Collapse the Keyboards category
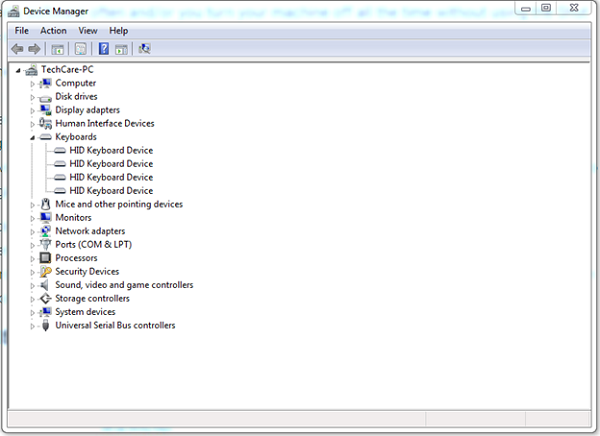This screenshot has width=600, height=436. (x=33, y=137)
